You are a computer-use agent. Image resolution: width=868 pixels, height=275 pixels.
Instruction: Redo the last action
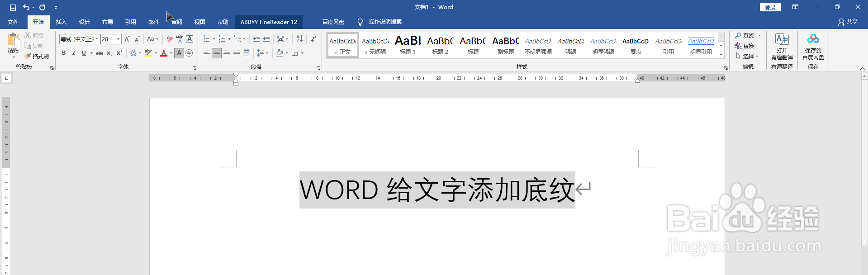pyautogui.click(x=43, y=7)
